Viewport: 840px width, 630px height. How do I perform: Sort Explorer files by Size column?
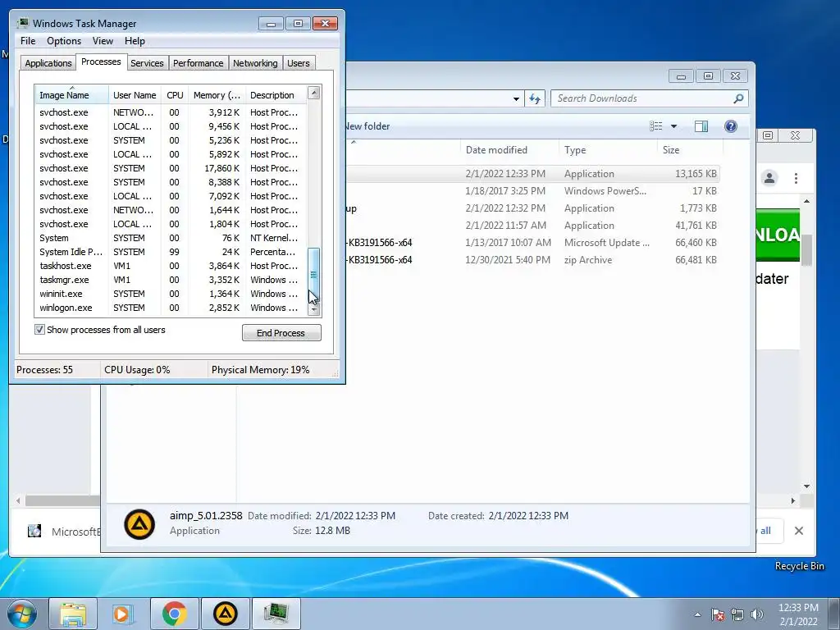(689, 150)
